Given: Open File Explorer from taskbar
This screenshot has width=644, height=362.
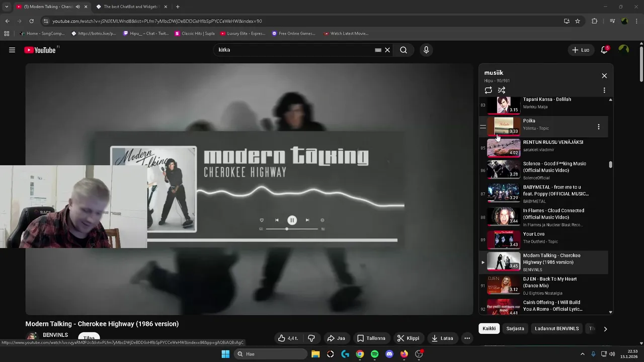Looking at the screenshot, I should pyautogui.click(x=315, y=354).
